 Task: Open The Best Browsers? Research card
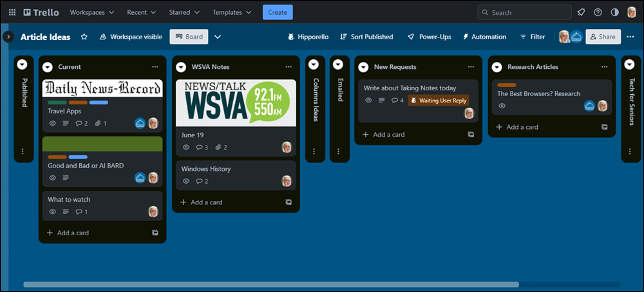552,97
